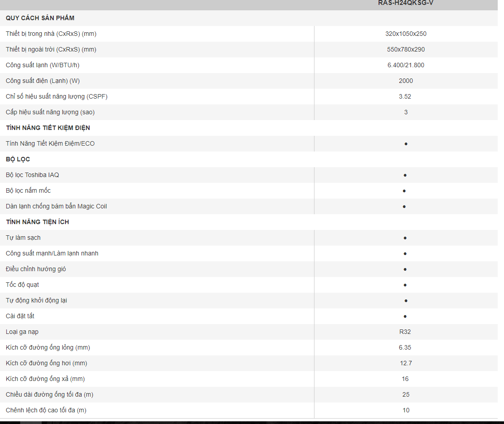Viewport: 504px width, 424px height.
Task: Click the bullet dot in the Magic Coil row
Action: click(x=404, y=207)
